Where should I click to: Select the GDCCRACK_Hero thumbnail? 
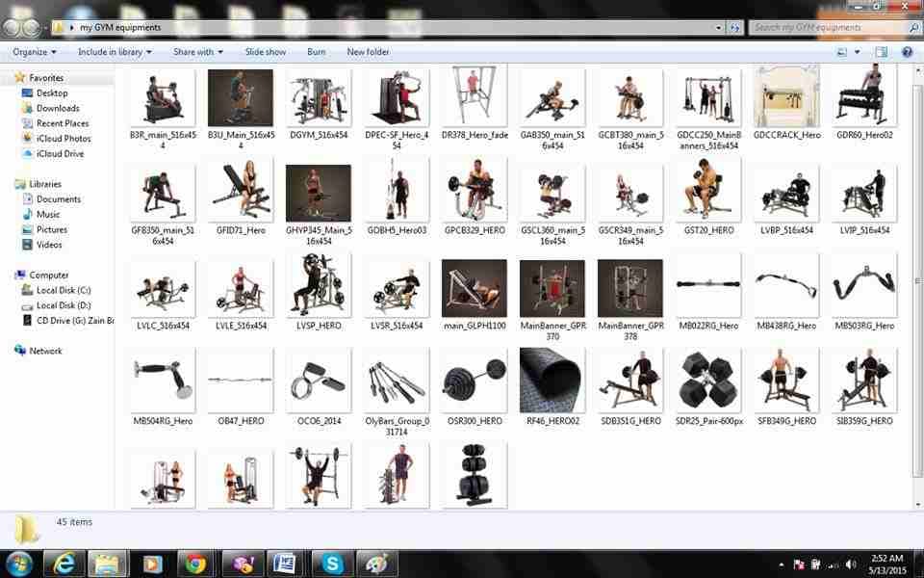click(x=786, y=104)
